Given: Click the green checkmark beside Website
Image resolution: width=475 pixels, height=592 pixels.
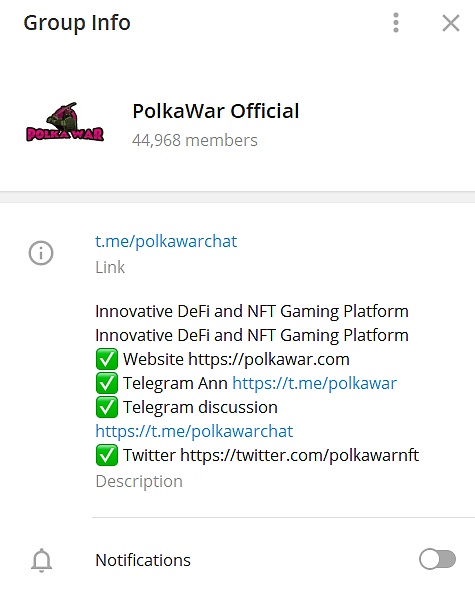Looking at the screenshot, I should tap(106, 359).
